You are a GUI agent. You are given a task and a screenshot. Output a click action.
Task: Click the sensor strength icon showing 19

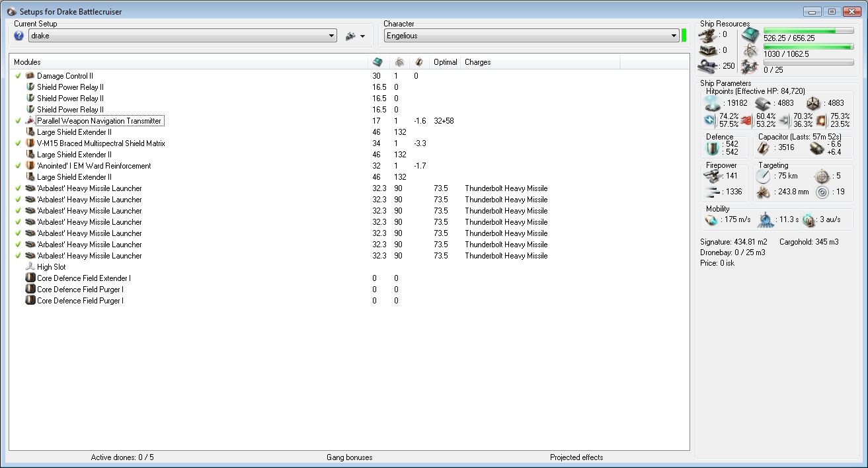(x=821, y=192)
